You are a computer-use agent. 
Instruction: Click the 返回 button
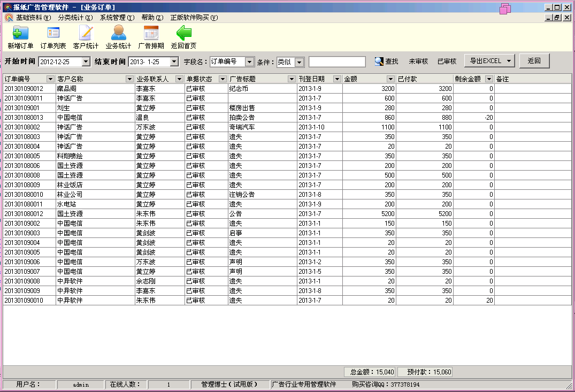[534, 61]
